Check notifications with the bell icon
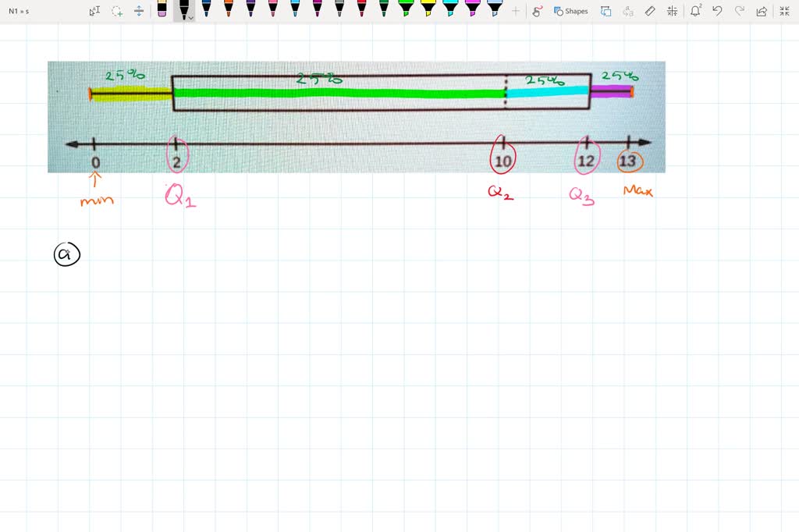This screenshot has height=532, width=799. click(x=694, y=11)
